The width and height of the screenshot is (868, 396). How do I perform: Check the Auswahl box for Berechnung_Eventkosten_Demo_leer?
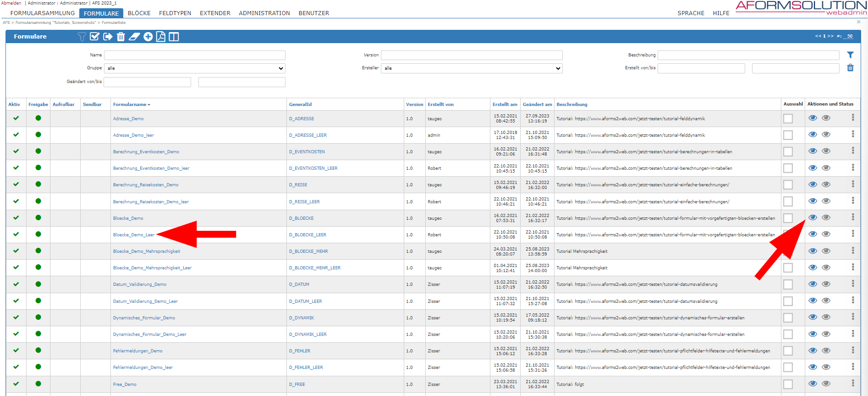(788, 168)
